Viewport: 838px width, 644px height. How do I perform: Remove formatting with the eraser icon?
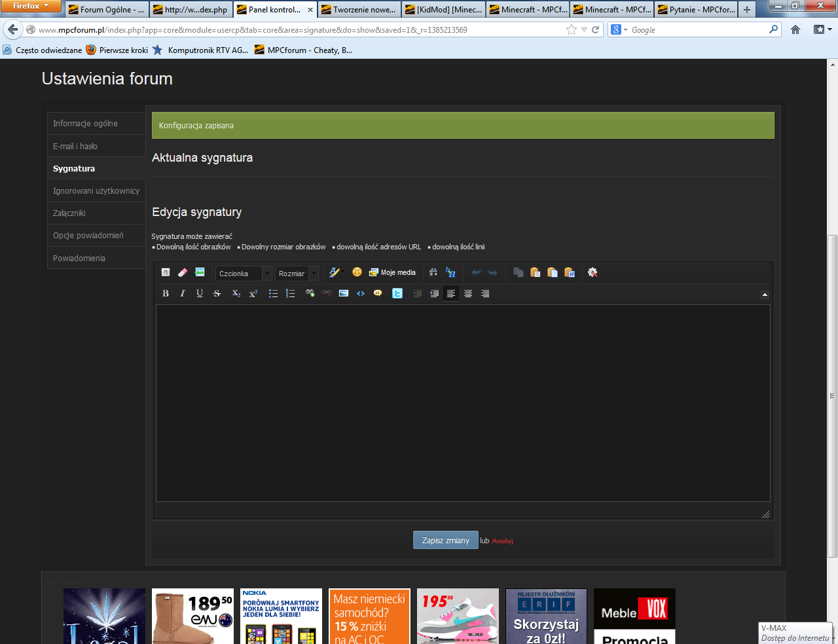(183, 272)
